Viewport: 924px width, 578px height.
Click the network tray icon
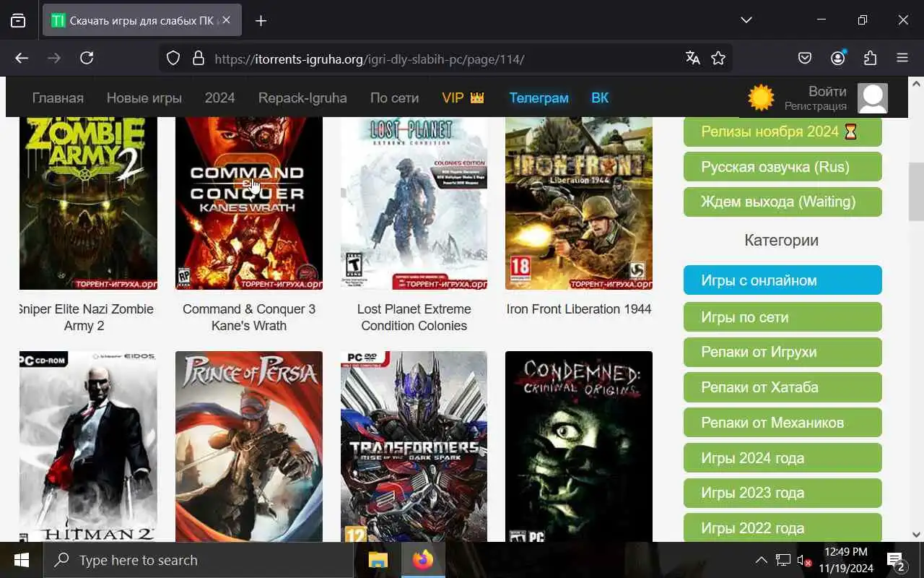point(783,560)
